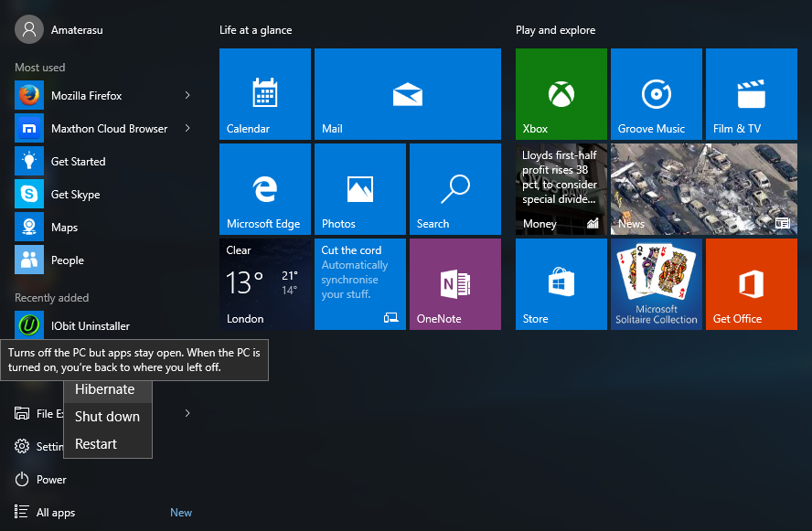Open the Get Office tile
Image resolution: width=812 pixels, height=531 pixels.
pos(752,284)
